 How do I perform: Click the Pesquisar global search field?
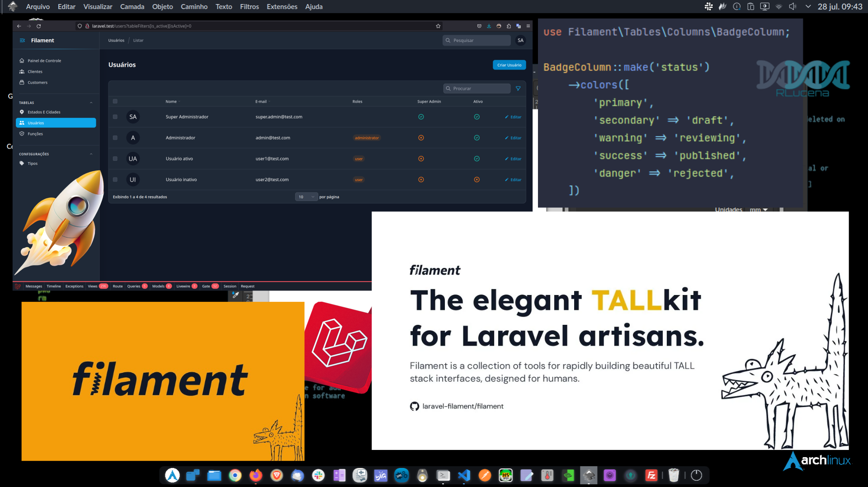(x=476, y=41)
